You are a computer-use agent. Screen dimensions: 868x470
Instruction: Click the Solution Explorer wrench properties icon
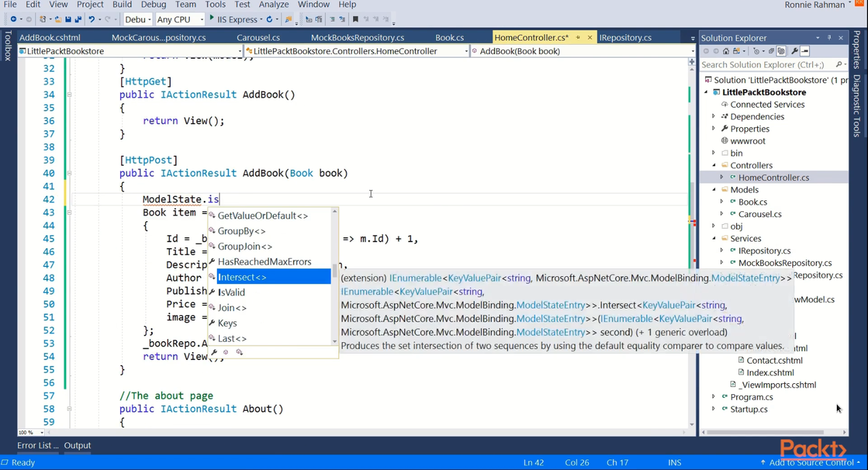point(794,51)
